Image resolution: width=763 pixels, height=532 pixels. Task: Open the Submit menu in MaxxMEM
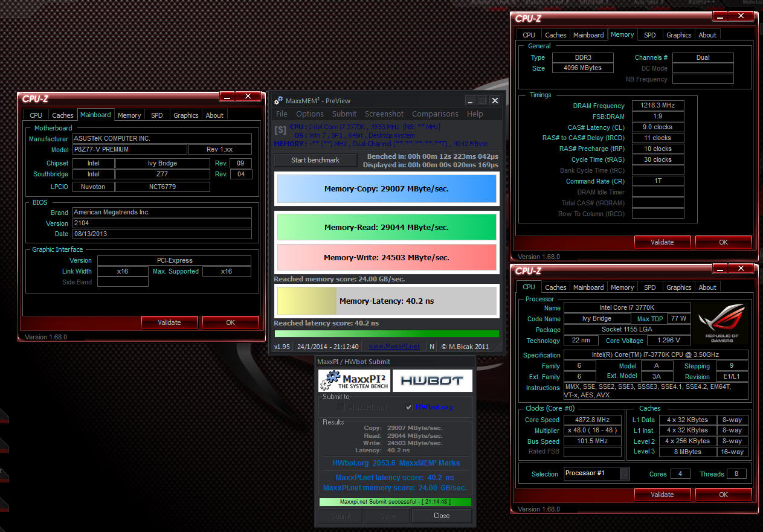(344, 114)
